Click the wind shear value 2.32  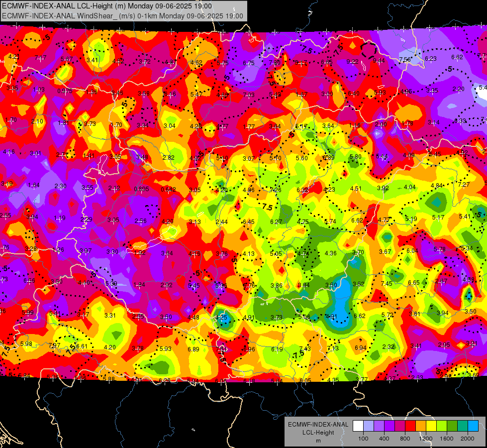click(389, 346)
